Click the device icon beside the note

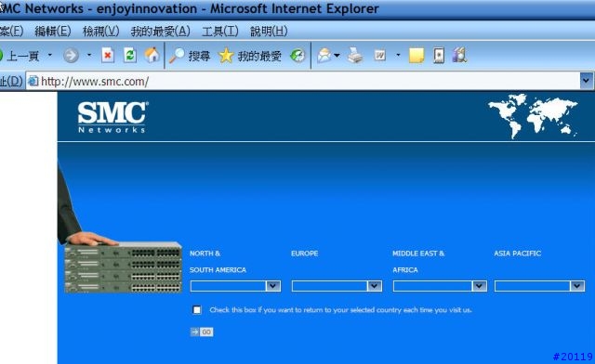(x=439, y=56)
